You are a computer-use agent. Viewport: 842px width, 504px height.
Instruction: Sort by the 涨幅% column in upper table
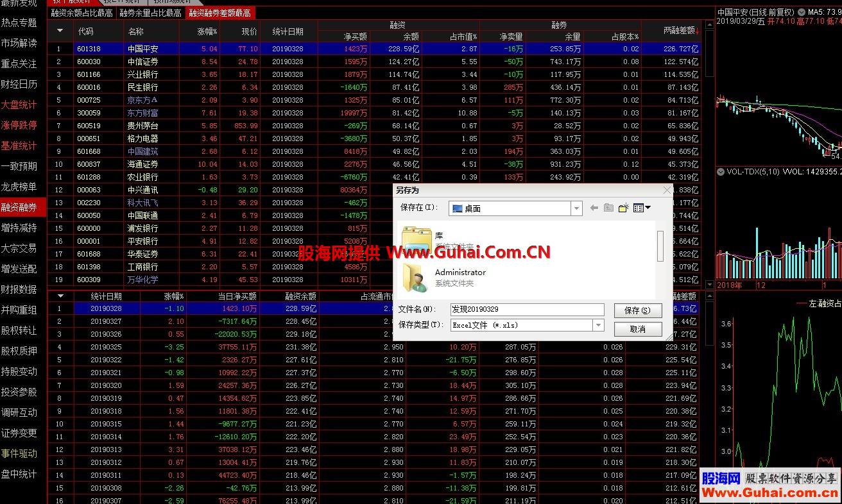coord(207,31)
